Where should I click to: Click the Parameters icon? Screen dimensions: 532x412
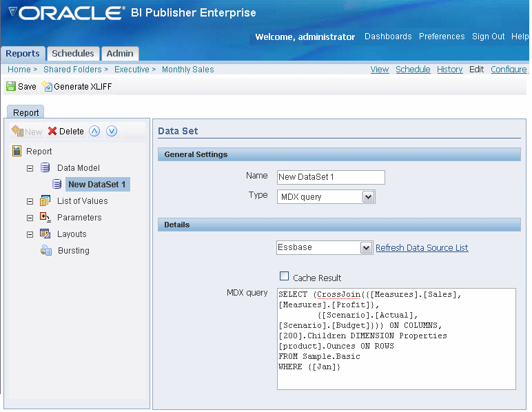pos(45,217)
